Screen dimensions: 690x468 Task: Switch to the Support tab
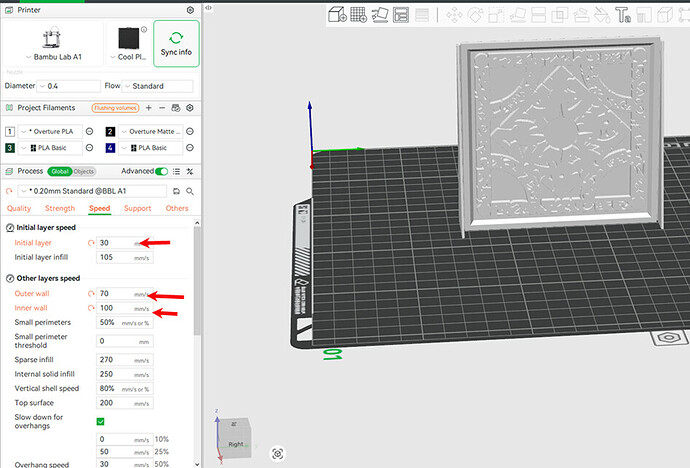pos(137,208)
